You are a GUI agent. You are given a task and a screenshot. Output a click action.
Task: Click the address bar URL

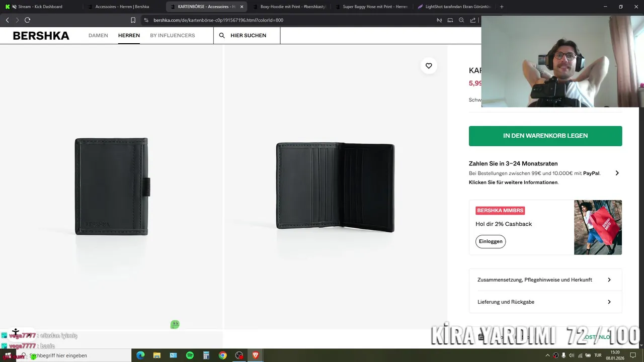click(218, 20)
